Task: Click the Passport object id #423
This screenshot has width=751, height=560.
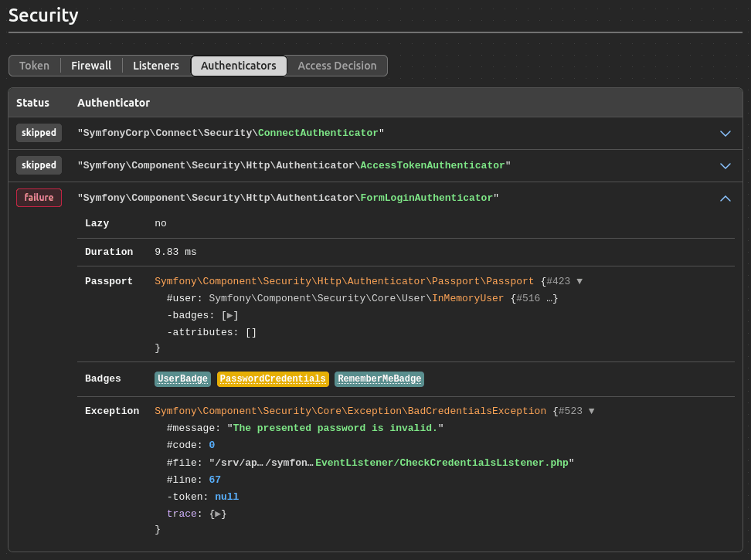Action: (558, 281)
